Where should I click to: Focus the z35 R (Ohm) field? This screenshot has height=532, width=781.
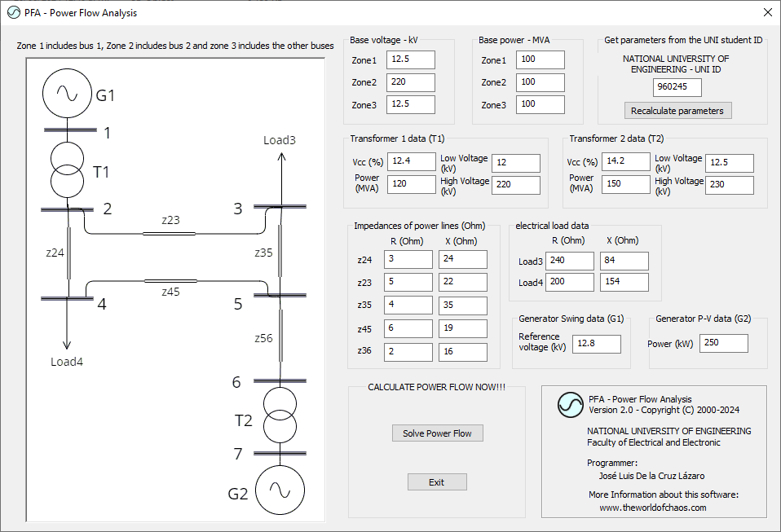tap(408, 306)
